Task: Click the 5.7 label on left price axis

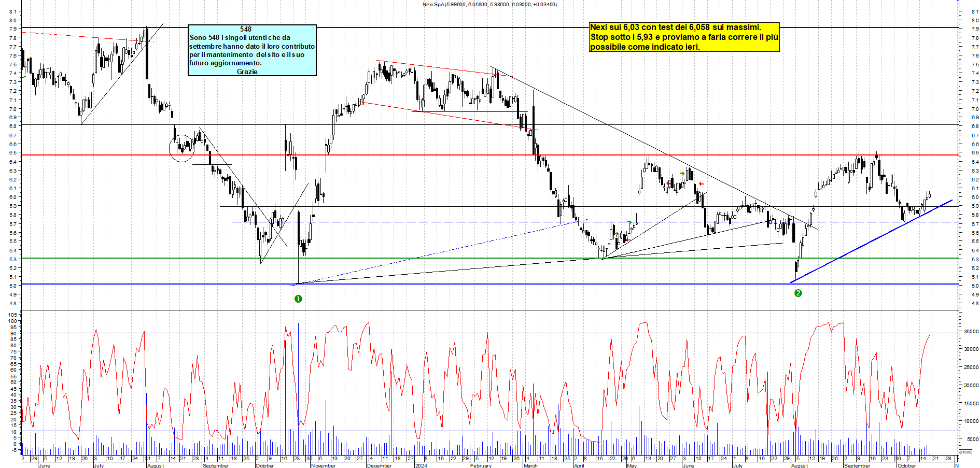Action: coord(12,224)
